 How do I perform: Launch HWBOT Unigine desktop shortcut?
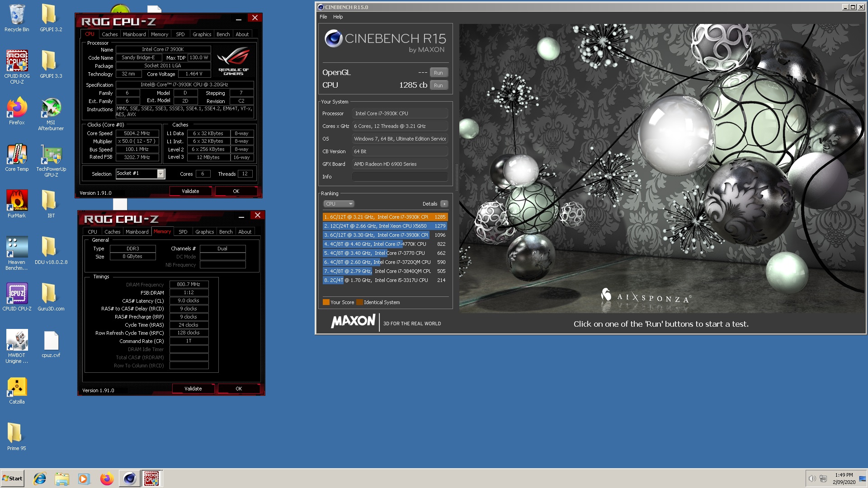[x=17, y=347]
